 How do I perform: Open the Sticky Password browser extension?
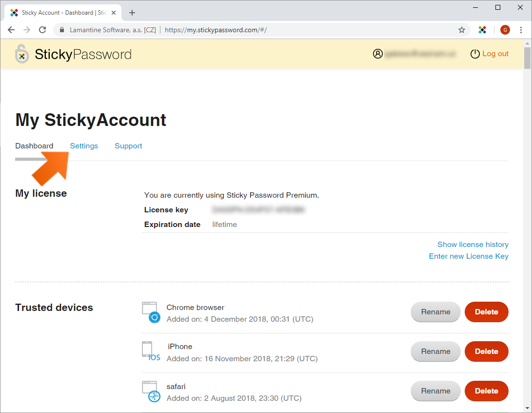[x=482, y=30]
